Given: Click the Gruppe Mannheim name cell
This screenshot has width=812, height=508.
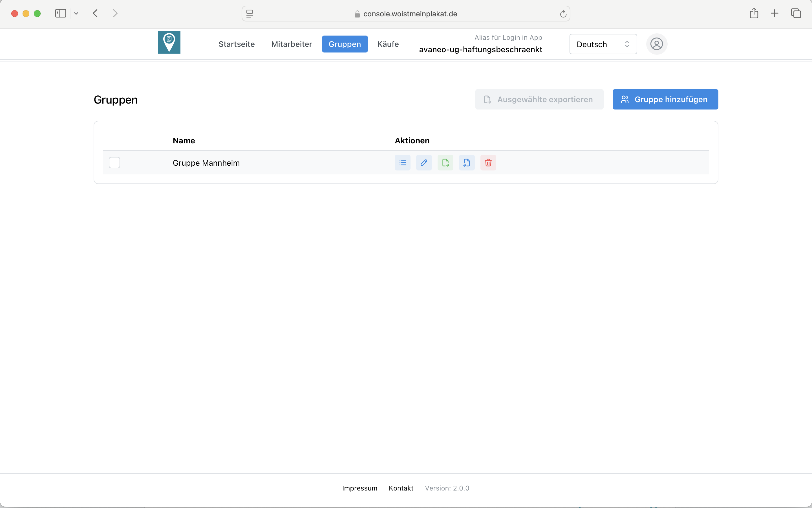Looking at the screenshot, I should pyautogui.click(x=206, y=163).
